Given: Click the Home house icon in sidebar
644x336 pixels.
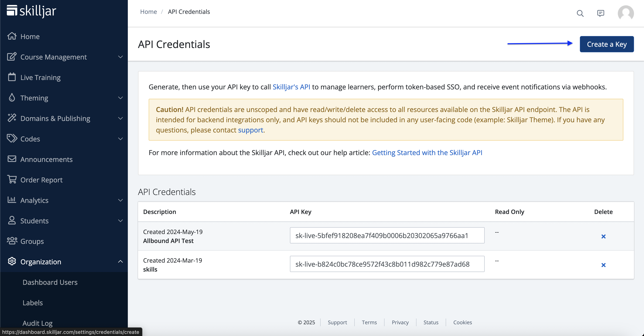Looking at the screenshot, I should [x=12, y=36].
